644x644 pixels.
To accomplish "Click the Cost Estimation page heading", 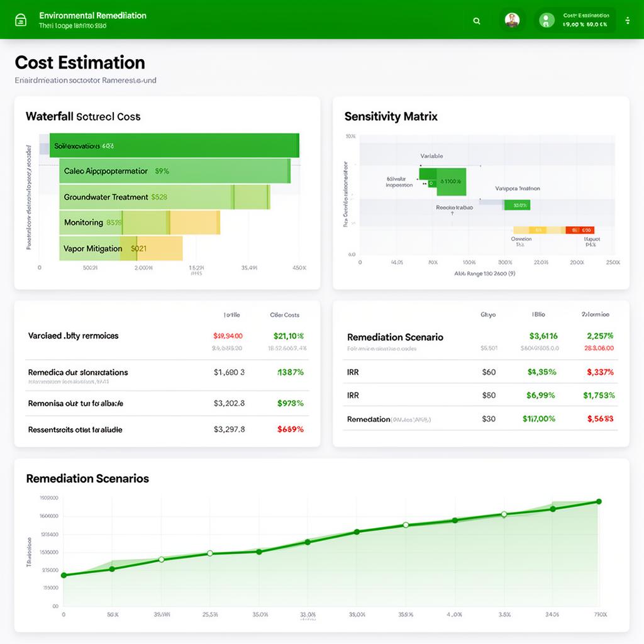I will coord(80,63).
